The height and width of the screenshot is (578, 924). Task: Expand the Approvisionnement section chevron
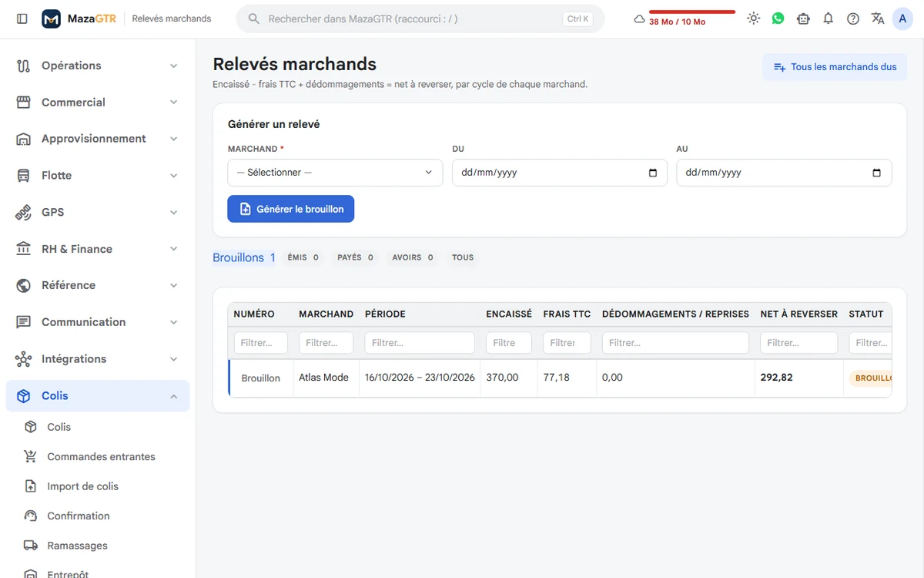pyautogui.click(x=173, y=139)
